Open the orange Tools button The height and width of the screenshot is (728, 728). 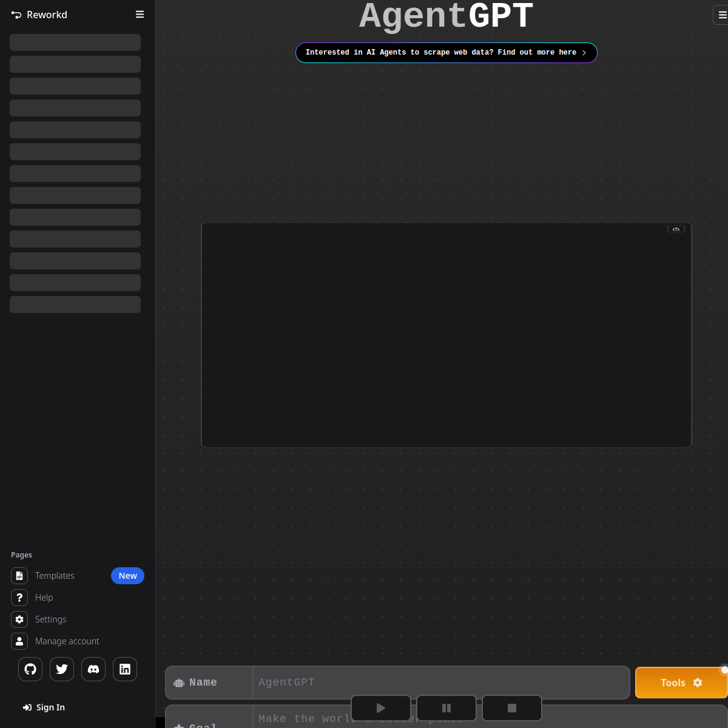point(681,682)
